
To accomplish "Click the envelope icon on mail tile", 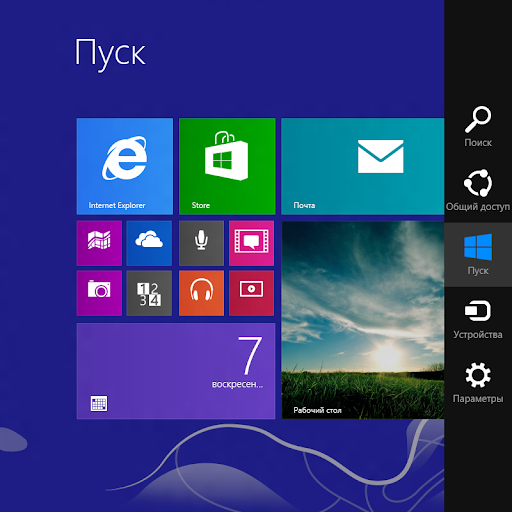I will [381, 156].
